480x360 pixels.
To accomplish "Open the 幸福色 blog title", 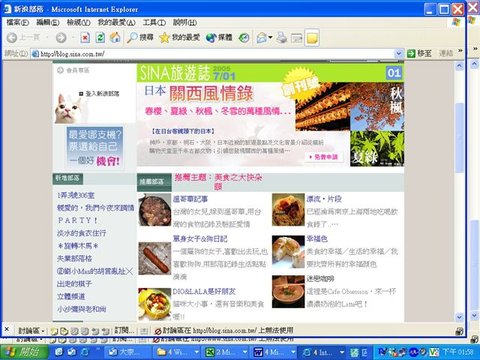I will [x=317, y=239].
